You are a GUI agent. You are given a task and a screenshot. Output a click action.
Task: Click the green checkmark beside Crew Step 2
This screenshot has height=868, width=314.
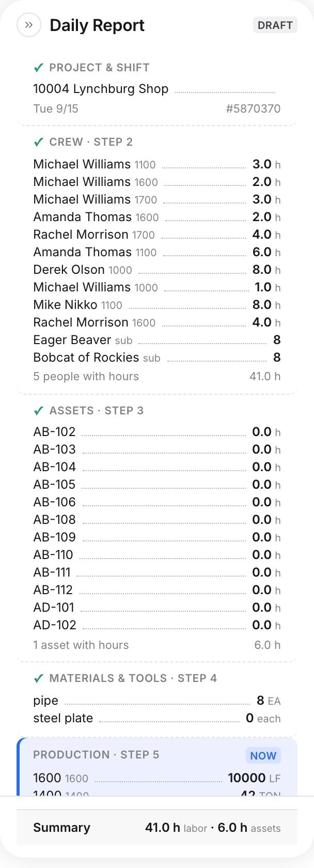coord(38,142)
